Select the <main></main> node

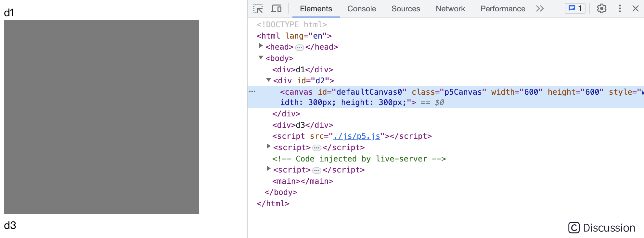click(x=303, y=181)
